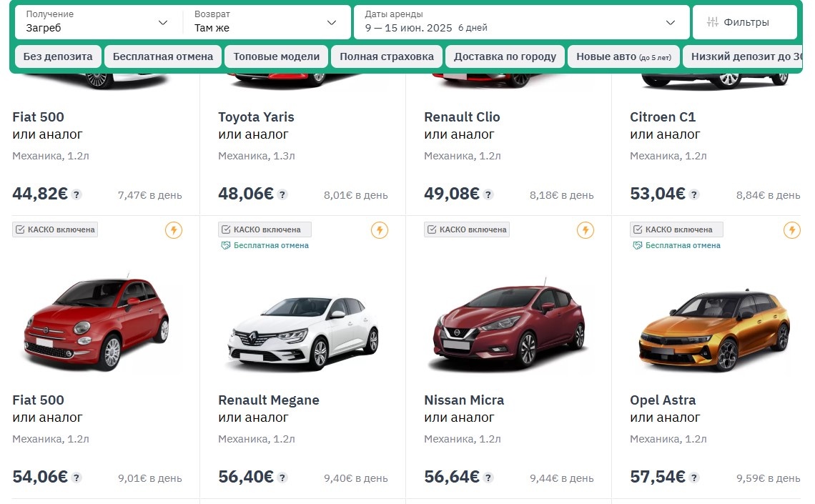815x504 pixels.
Task: Click the "КАСКО включена" badge on Nissan Micra
Action: pos(467,229)
